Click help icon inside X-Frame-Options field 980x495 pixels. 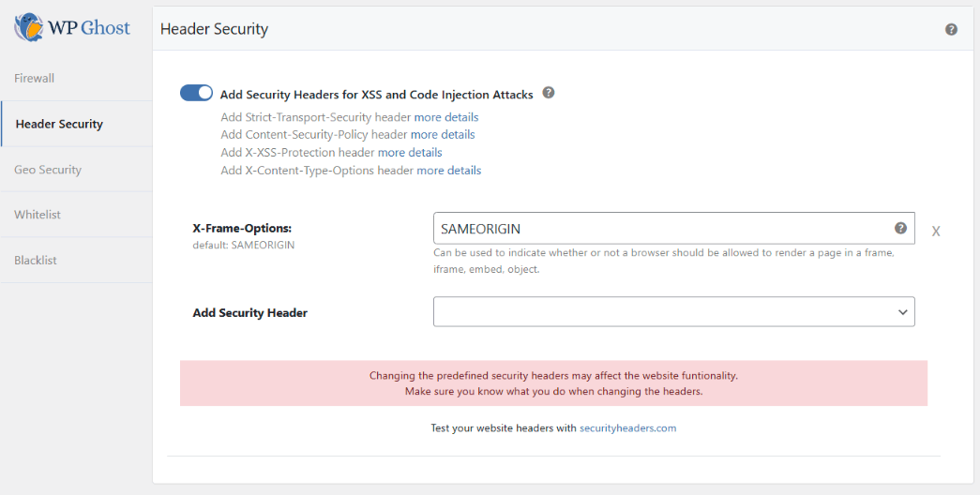(x=900, y=228)
